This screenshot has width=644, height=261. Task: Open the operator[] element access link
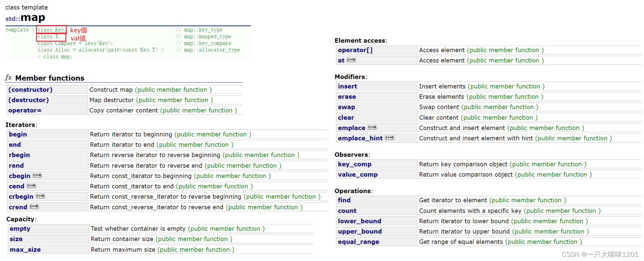tap(355, 50)
